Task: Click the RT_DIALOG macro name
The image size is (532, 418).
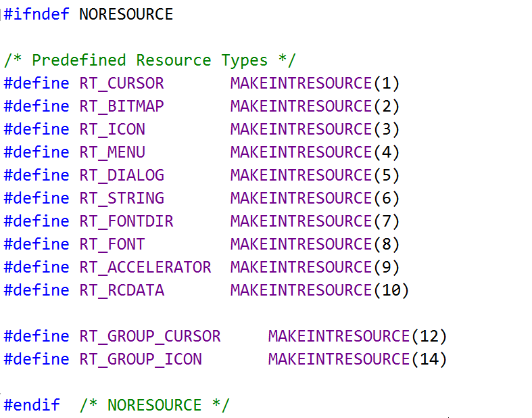Action: pyautogui.click(x=122, y=175)
